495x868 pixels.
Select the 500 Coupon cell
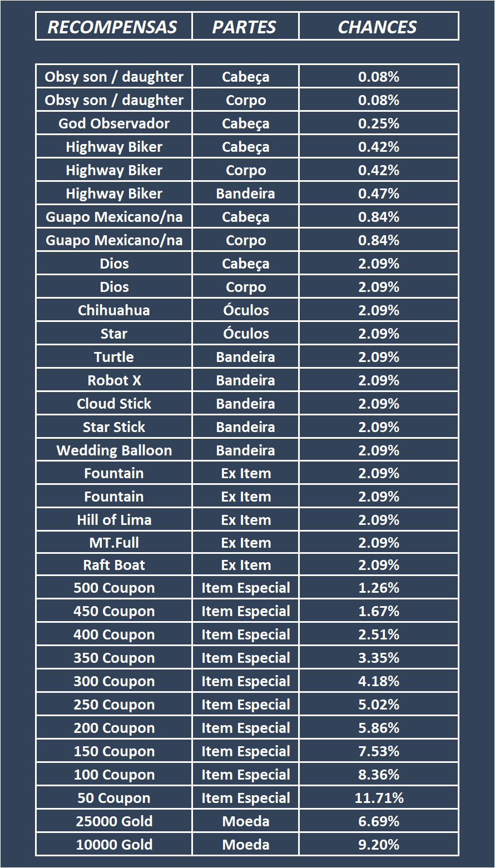(114, 588)
